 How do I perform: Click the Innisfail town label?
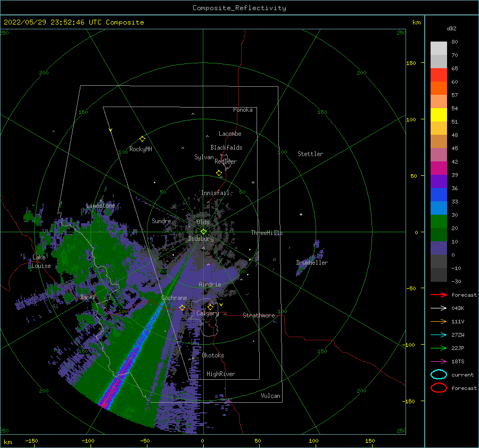coord(215,193)
